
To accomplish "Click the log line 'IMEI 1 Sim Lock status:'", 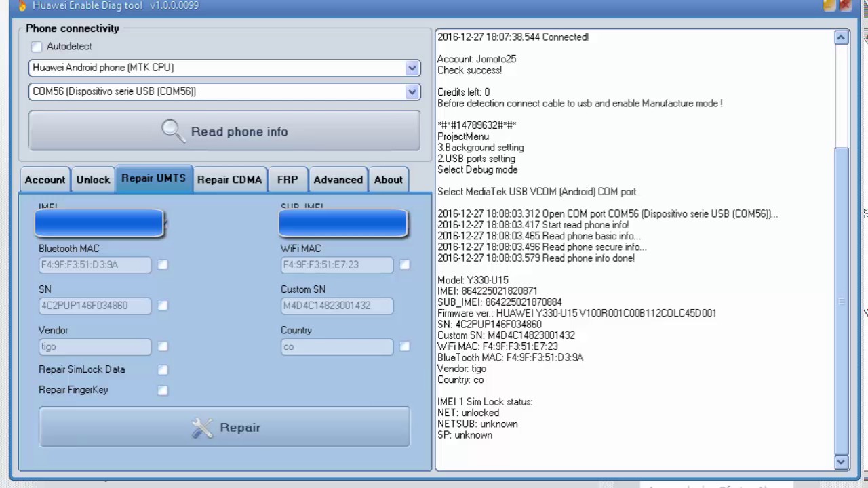I will point(485,402).
